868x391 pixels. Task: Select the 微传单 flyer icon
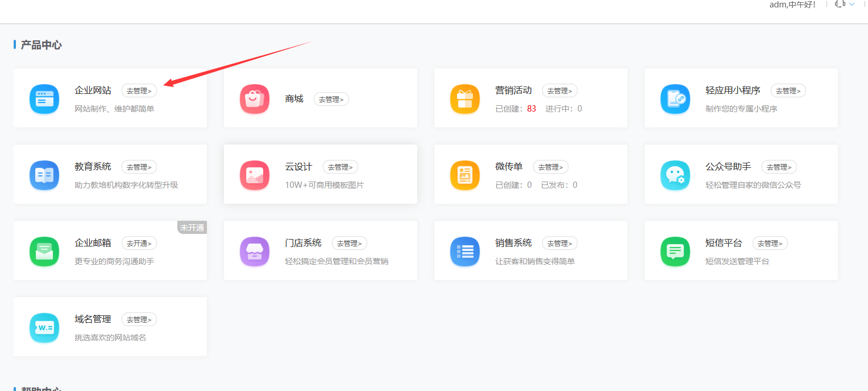coord(465,175)
